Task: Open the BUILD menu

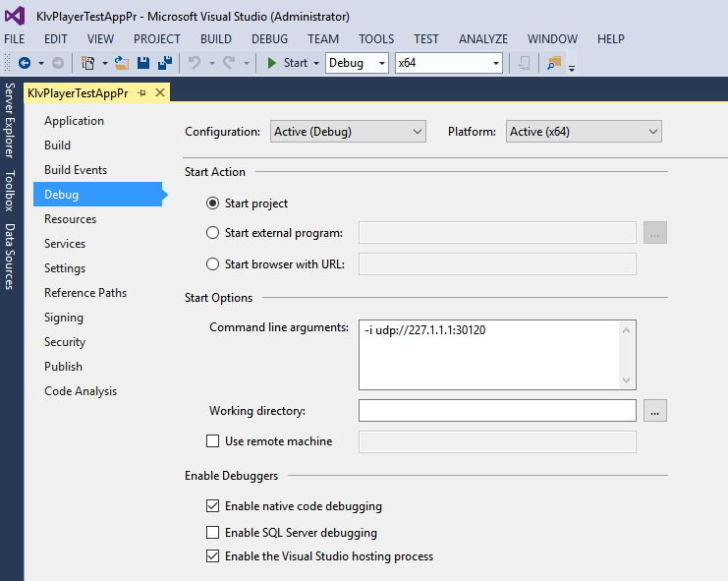Action: [216, 39]
